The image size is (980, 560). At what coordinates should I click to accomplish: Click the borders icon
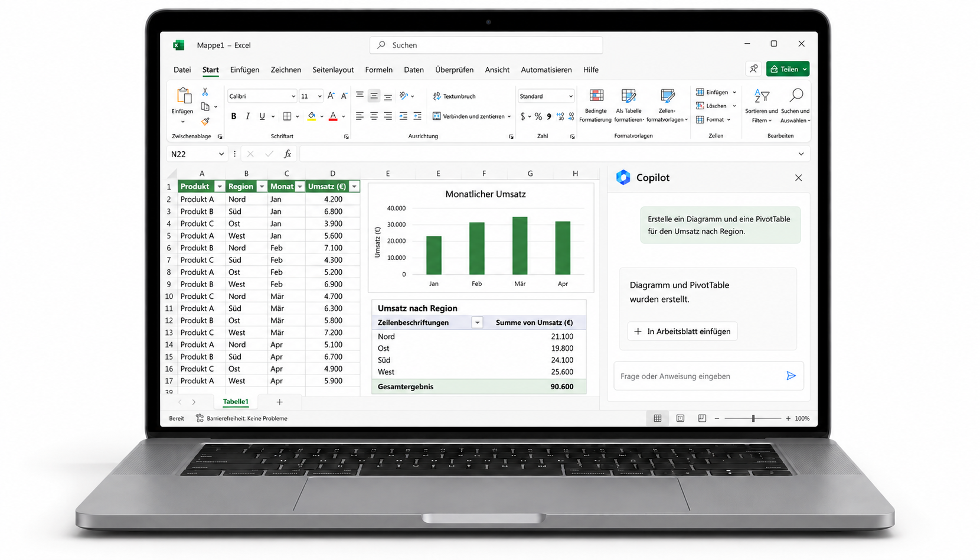(x=287, y=116)
